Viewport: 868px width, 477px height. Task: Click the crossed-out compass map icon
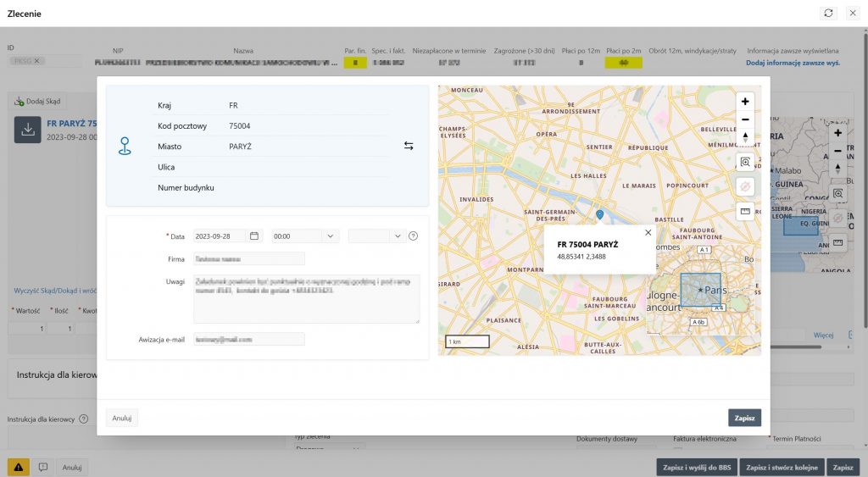coord(745,186)
